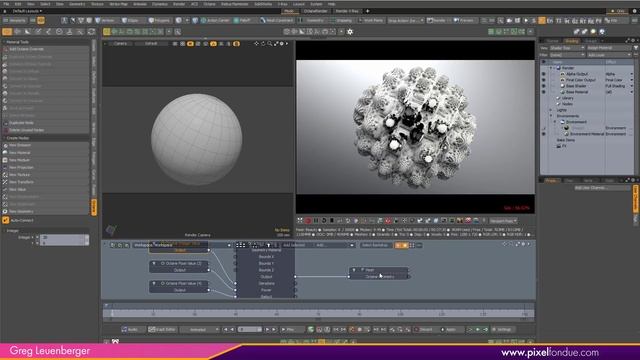
Task: Switch to the Shading tab in right panel
Action: [571, 41]
